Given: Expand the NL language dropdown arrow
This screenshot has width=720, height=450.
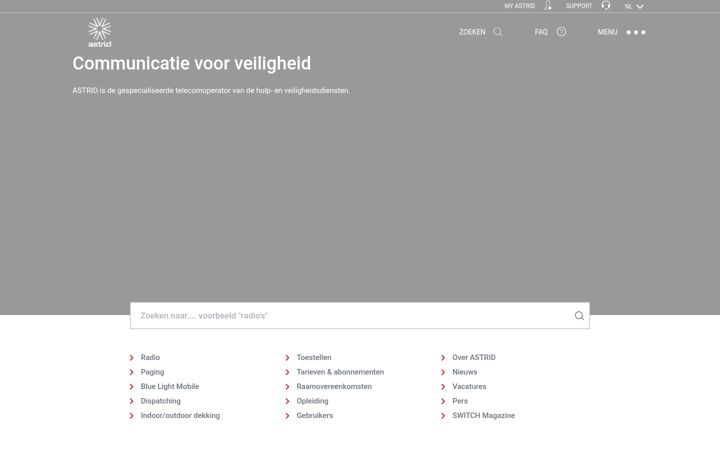Looking at the screenshot, I should pyautogui.click(x=640, y=6).
